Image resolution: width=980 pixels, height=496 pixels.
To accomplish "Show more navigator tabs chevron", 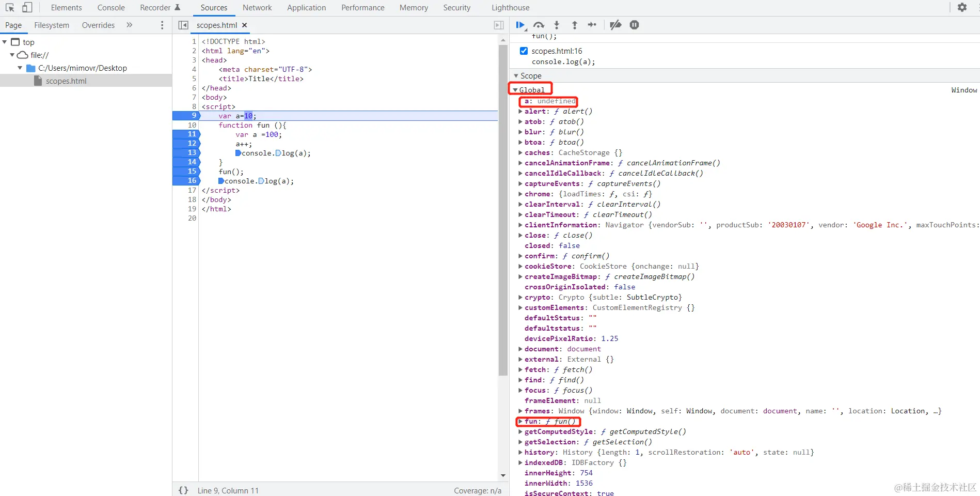I will pyautogui.click(x=130, y=25).
